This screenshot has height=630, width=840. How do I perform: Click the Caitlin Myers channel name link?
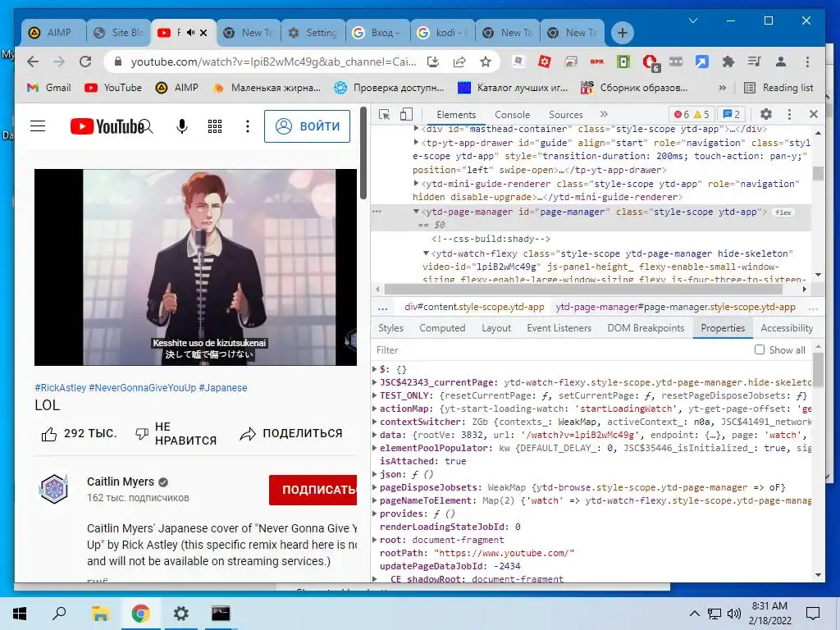(x=121, y=482)
